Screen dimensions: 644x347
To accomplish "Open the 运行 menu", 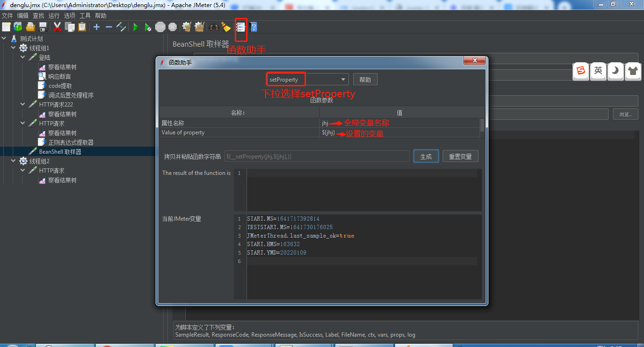I will (54, 16).
